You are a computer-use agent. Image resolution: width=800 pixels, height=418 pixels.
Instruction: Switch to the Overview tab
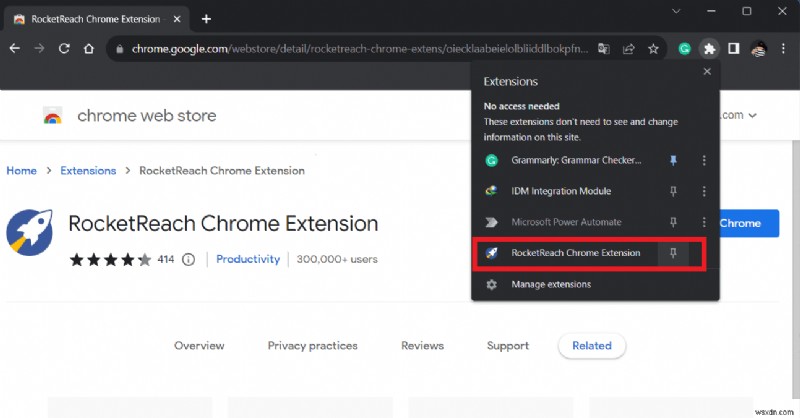click(x=199, y=346)
